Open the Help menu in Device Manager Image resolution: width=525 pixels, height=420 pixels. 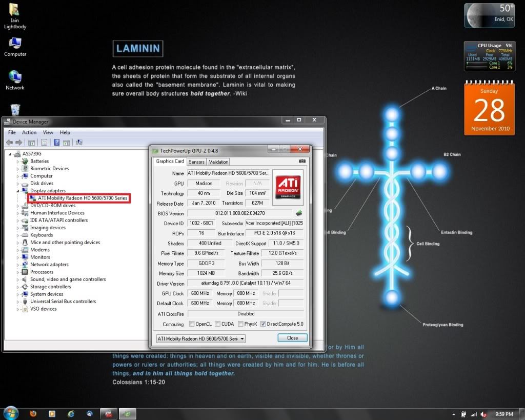[x=65, y=132]
